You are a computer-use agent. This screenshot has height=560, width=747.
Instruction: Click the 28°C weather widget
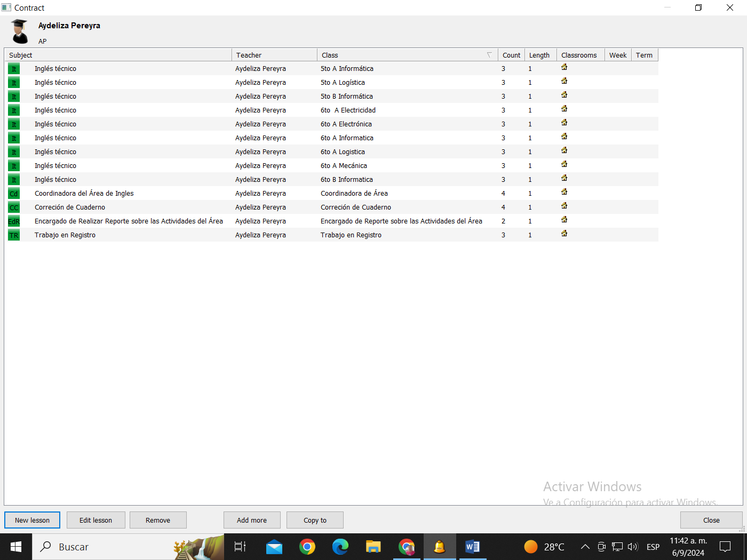pos(544,547)
